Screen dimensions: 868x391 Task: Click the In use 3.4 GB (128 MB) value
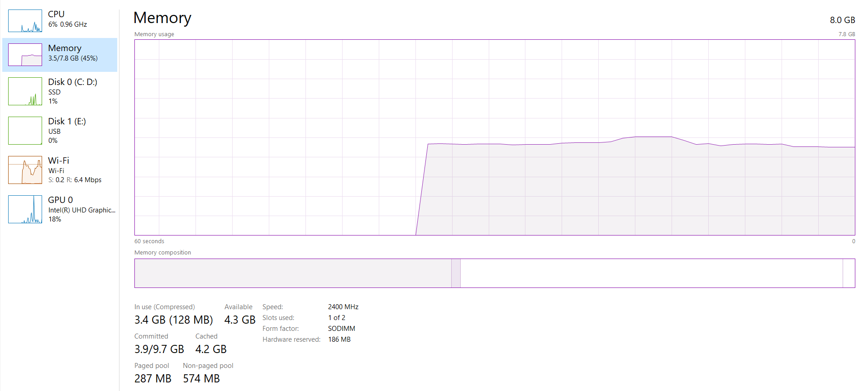coord(173,320)
